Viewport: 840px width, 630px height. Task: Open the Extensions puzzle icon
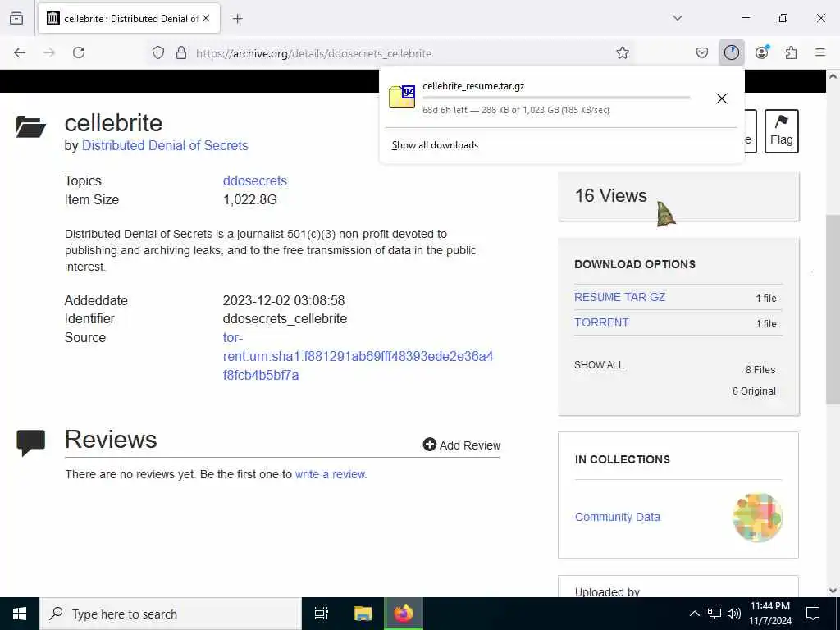point(792,52)
